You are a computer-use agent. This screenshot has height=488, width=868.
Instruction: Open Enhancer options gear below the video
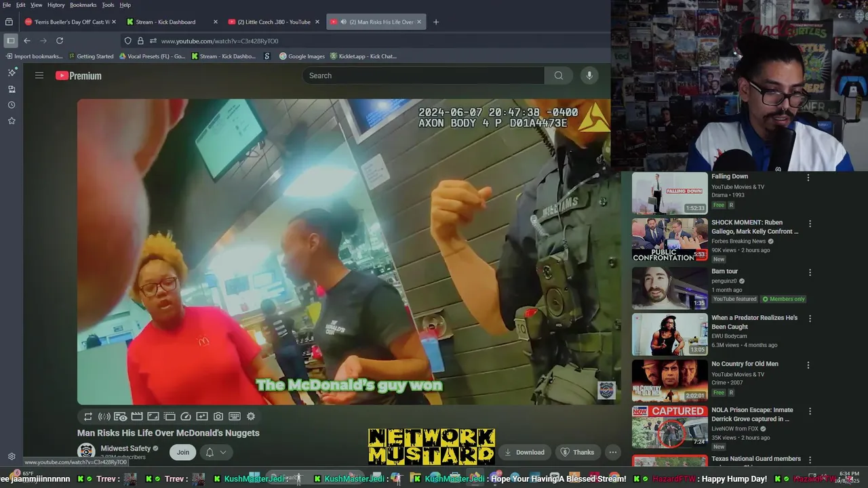coord(251,417)
